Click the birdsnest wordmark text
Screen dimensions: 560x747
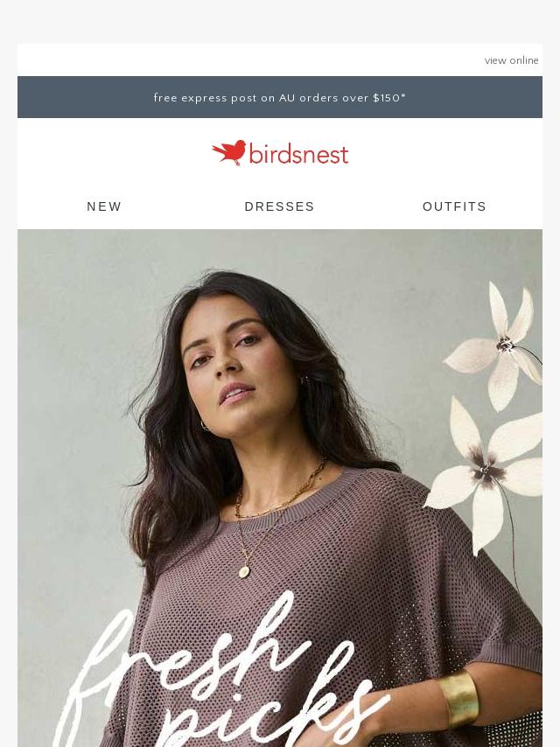tap(299, 154)
